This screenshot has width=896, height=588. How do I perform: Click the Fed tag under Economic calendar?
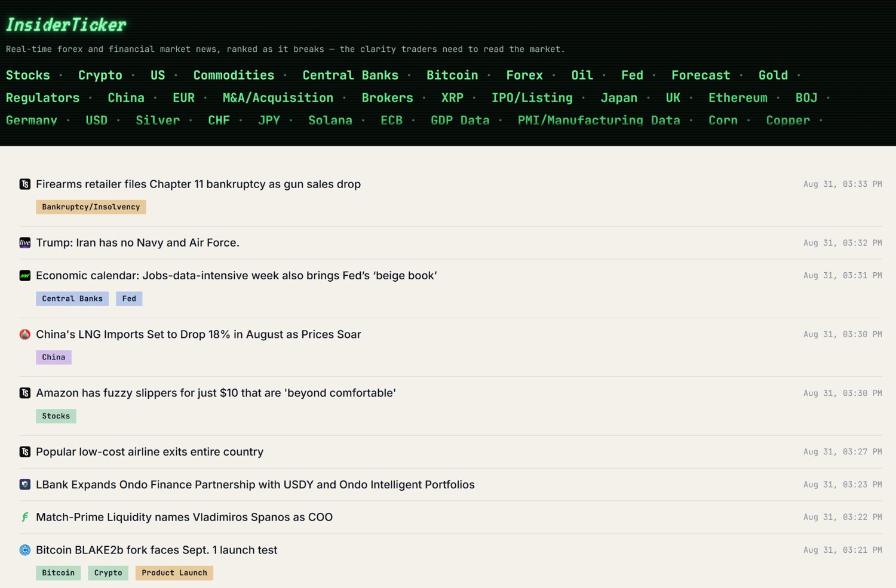(x=129, y=298)
